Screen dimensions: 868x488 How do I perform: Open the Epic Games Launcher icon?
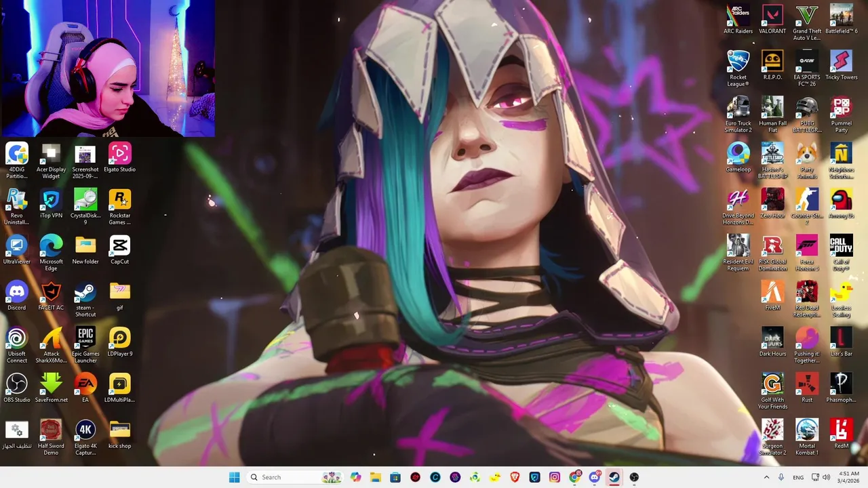tap(85, 345)
